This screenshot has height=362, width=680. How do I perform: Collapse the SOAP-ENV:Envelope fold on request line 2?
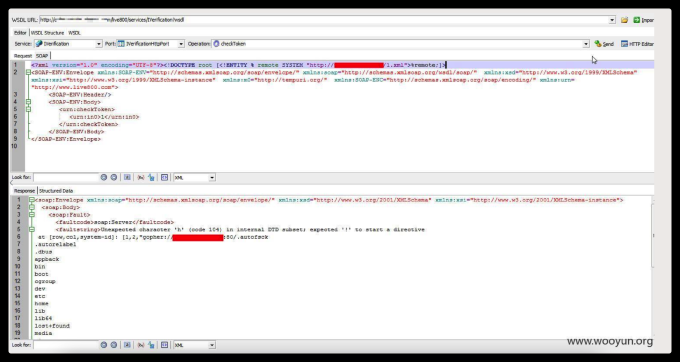point(29,72)
